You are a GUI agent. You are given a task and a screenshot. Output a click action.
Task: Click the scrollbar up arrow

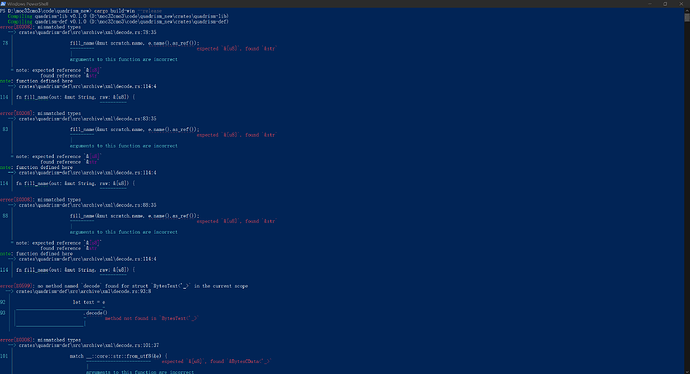(687, 10)
